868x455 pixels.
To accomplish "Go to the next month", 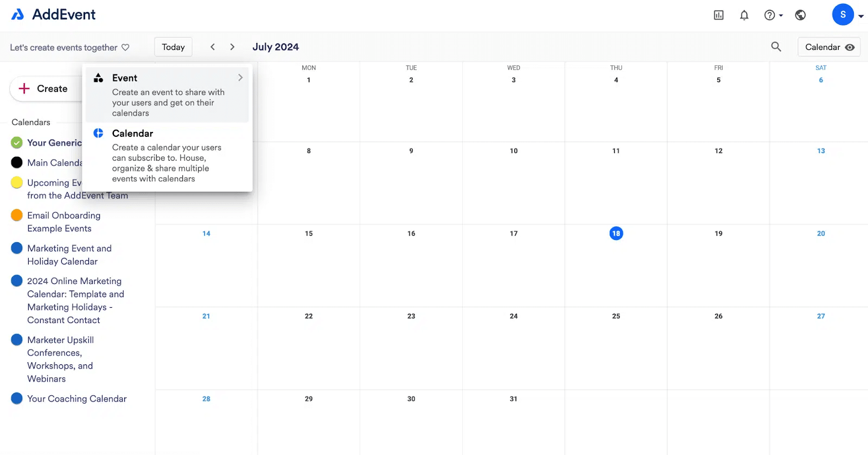I will click(x=232, y=47).
